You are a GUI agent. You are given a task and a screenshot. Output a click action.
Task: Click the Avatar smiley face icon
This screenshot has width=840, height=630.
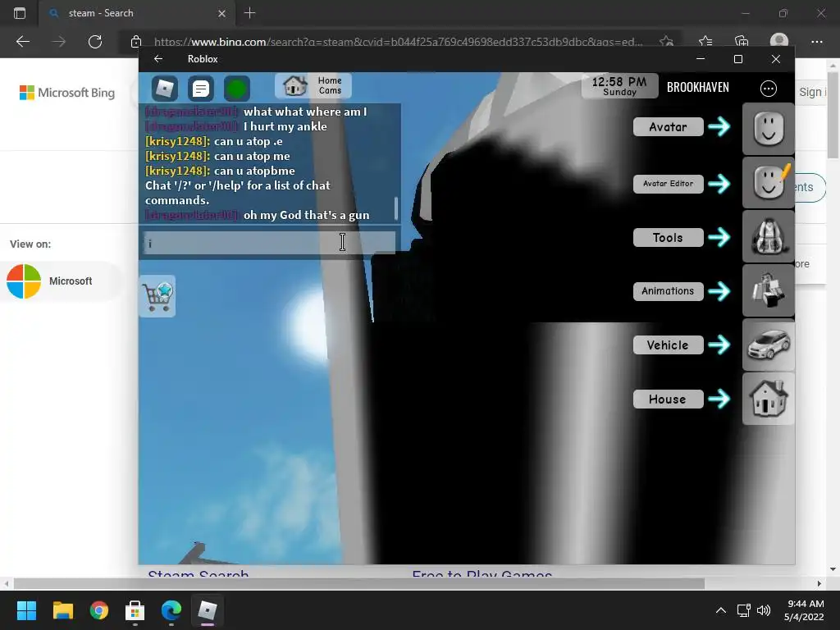[768, 129]
